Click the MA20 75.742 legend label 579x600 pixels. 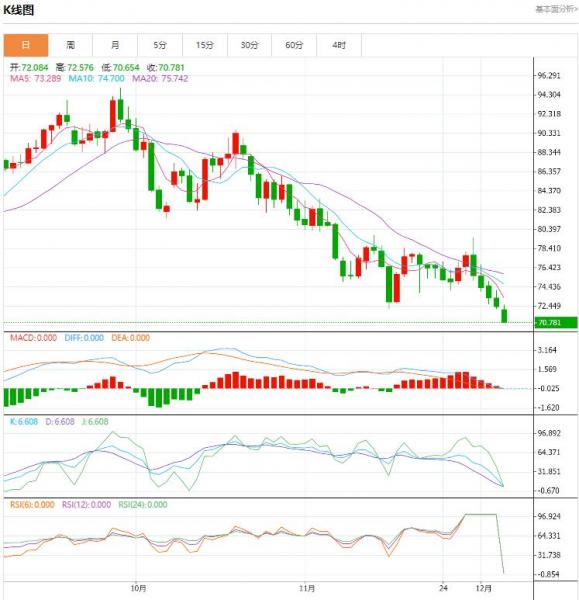click(160, 78)
